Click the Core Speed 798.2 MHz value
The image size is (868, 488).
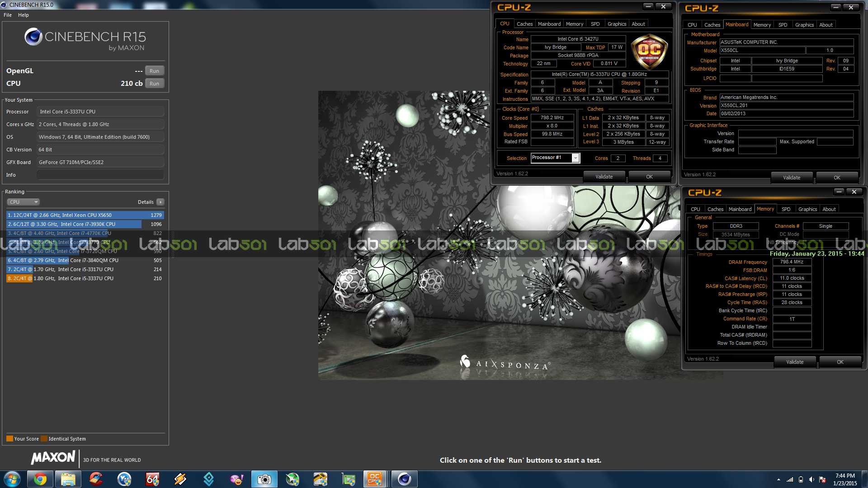pyautogui.click(x=552, y=117)
